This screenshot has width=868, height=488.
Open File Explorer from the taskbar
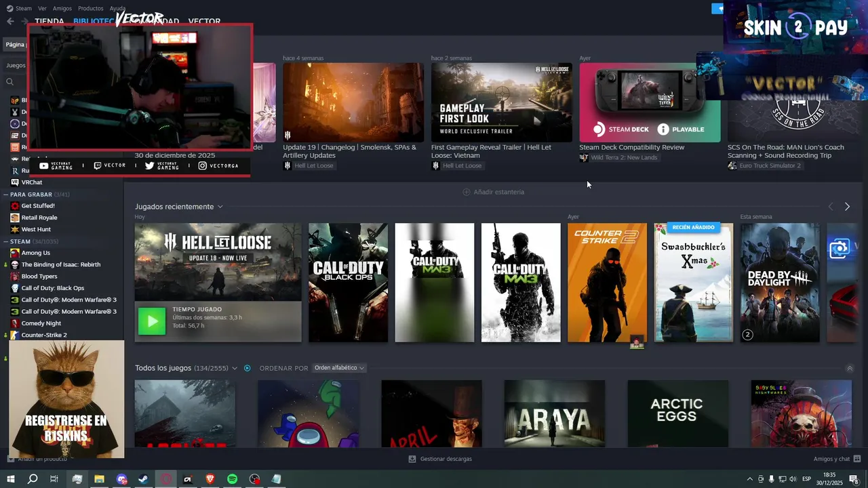(x=99, y=479)
